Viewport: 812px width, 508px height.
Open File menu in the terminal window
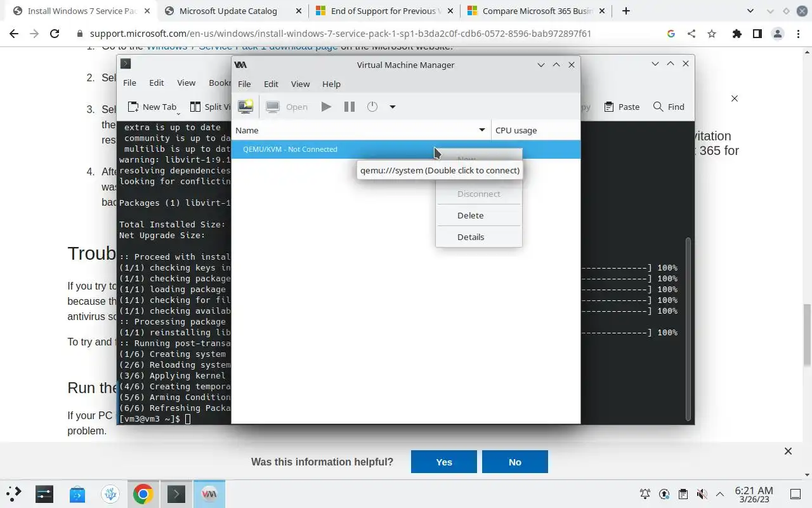click(129, 83)
